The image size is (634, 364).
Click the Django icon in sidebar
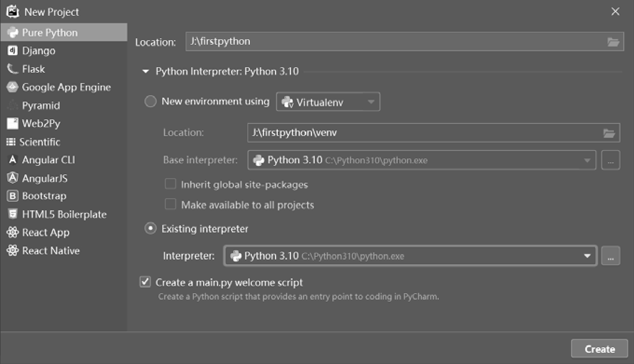[13, 51]
